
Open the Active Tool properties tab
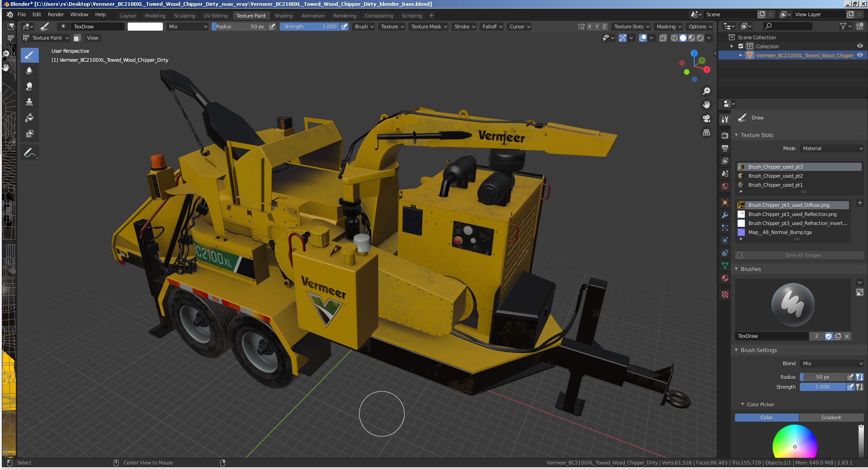click(x=725, y=120)
